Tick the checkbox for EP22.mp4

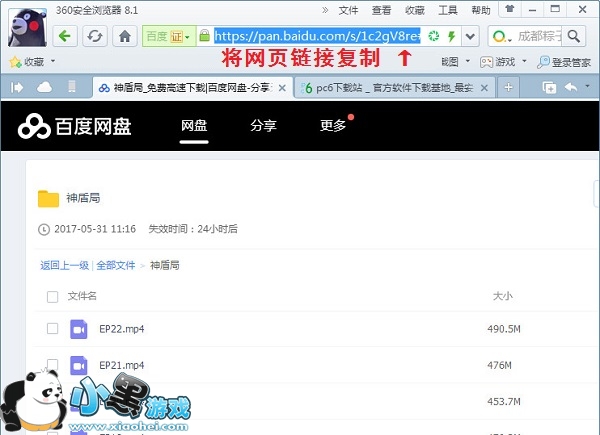pos(52,329)
